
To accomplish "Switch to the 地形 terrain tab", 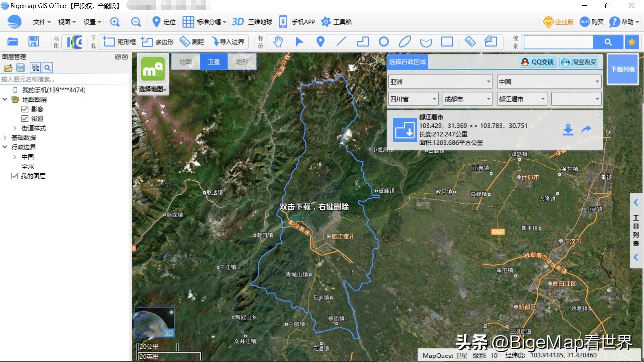I will click(x=241, y=61).
